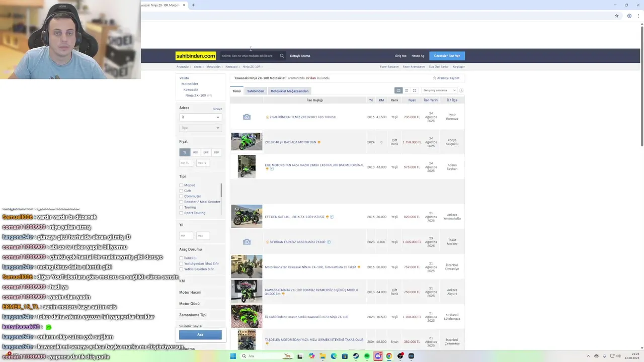
Task: Click the browser new tab plus icon
Action: click(x=193, y=5)
